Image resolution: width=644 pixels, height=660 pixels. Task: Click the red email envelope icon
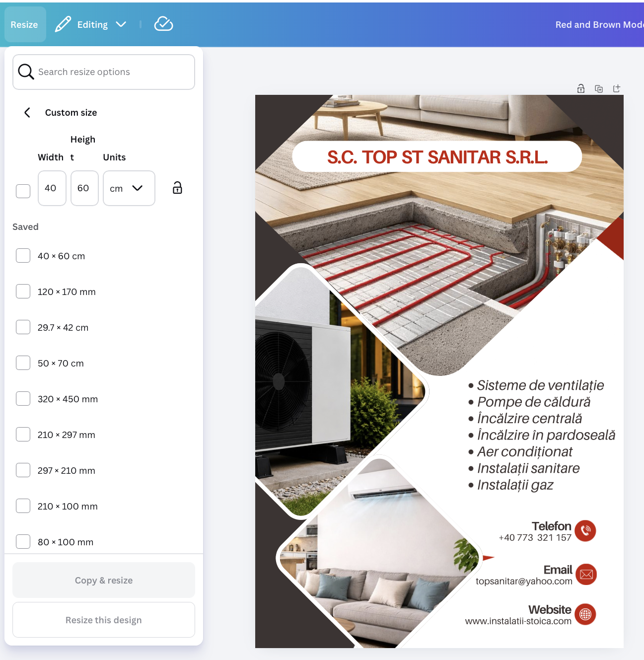(x=586, y=575)
